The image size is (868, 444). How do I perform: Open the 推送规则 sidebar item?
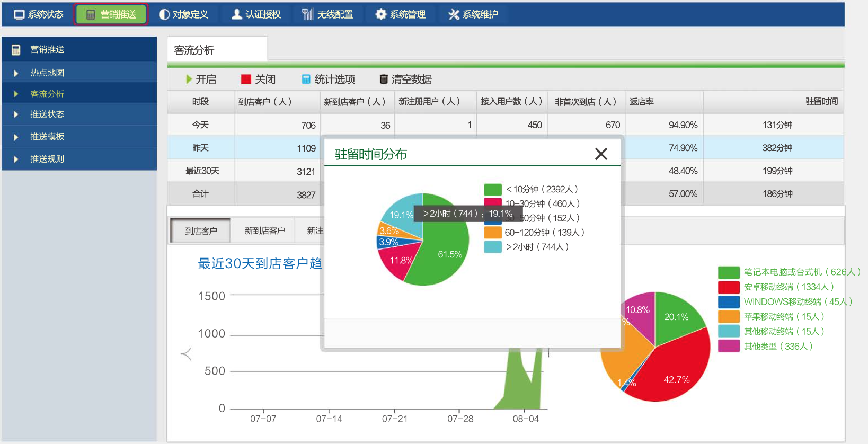[79, 159]
